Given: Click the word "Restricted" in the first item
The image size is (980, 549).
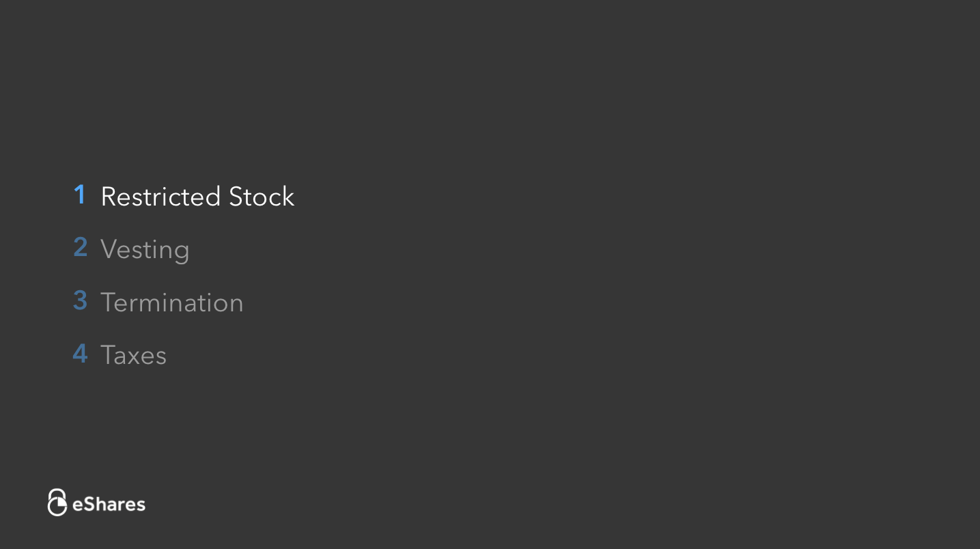Looking at the screenshot, I should (x=160, y=197).
